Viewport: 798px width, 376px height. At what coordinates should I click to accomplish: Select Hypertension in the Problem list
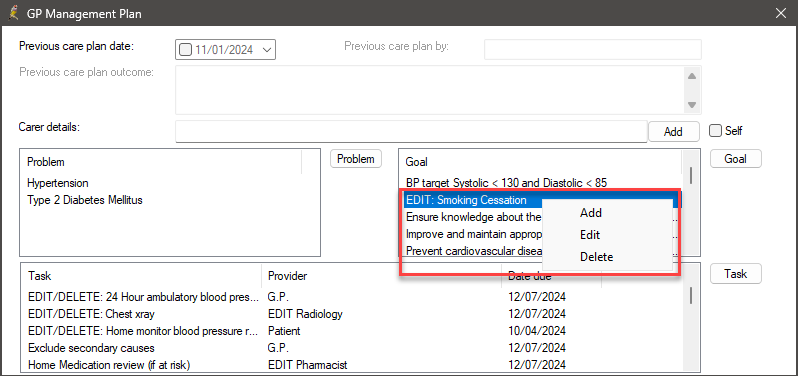[58, 183]
